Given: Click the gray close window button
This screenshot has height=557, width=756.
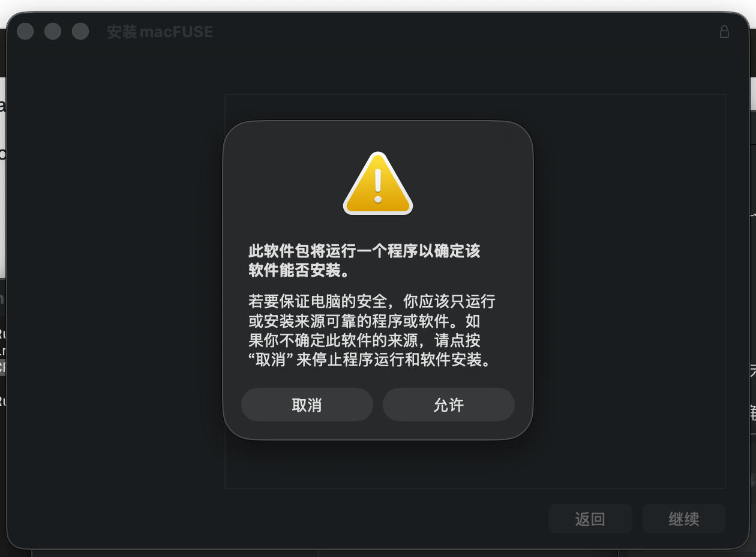Looking at the screenshot, I should (x=25, y=31).
